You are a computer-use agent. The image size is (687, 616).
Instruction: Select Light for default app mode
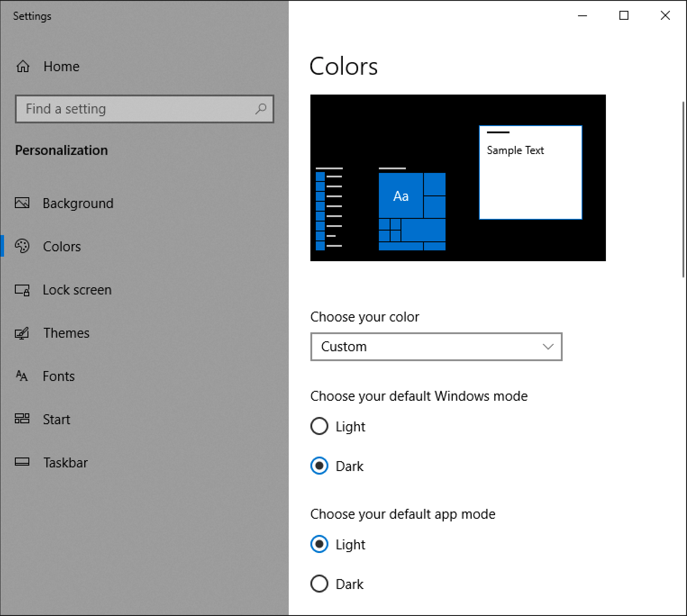pyautogui.click(x=319, y=544)
